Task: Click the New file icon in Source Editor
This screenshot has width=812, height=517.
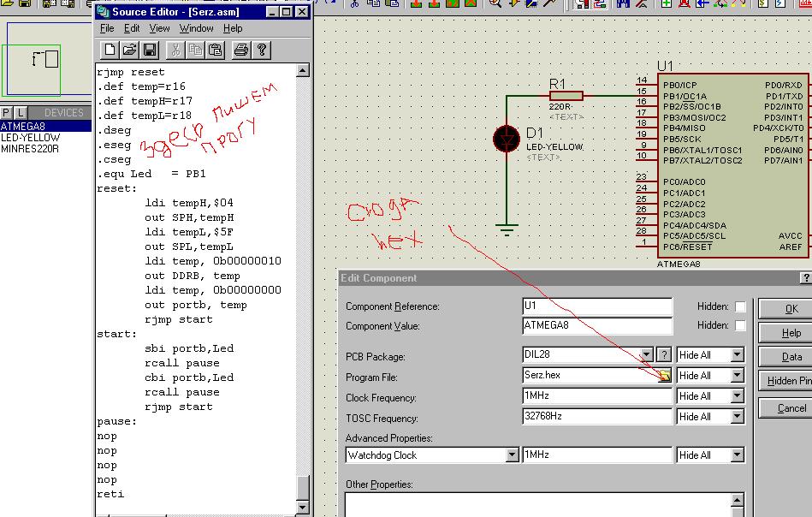Action: [110, 51]
